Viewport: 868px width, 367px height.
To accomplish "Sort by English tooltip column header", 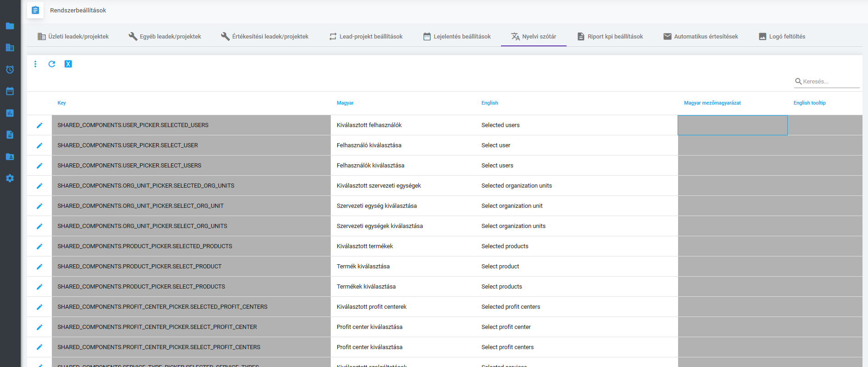I will point(809,103).
